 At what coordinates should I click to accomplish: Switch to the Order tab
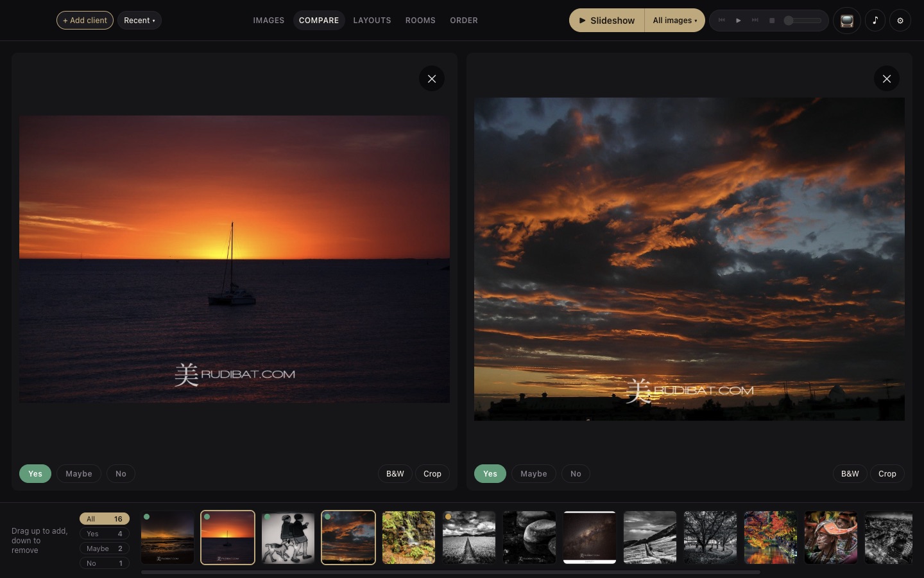point(464,21)
